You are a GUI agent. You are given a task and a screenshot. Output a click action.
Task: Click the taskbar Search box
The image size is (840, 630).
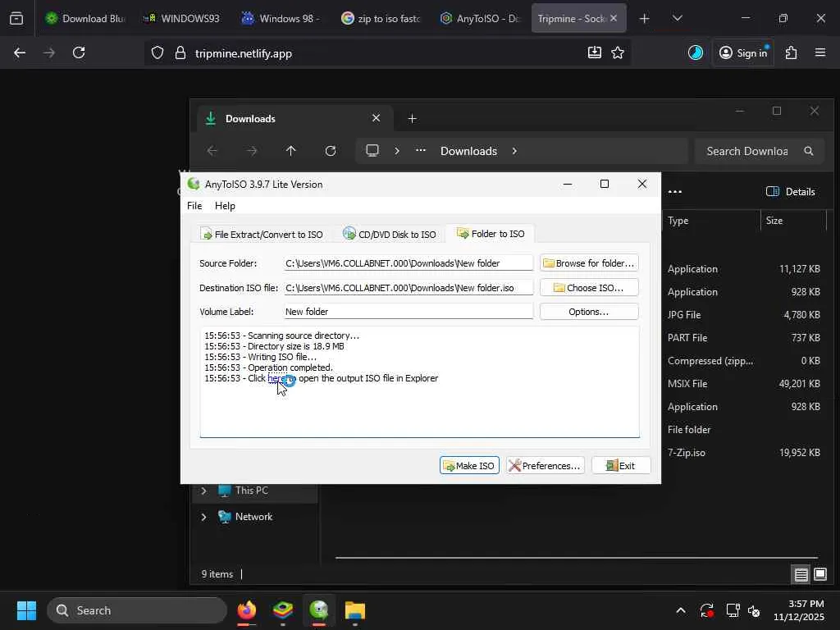click(137, 610)
